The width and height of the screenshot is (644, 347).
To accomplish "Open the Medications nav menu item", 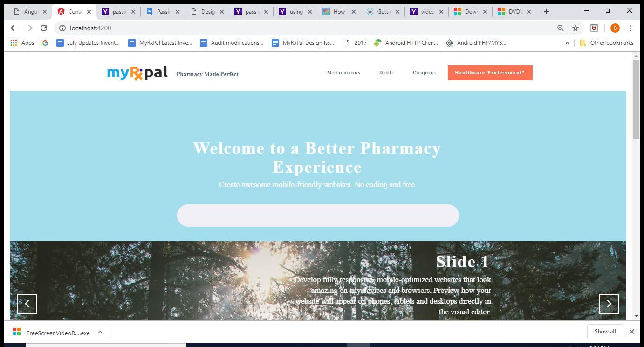I will click(x=343, y=73).
